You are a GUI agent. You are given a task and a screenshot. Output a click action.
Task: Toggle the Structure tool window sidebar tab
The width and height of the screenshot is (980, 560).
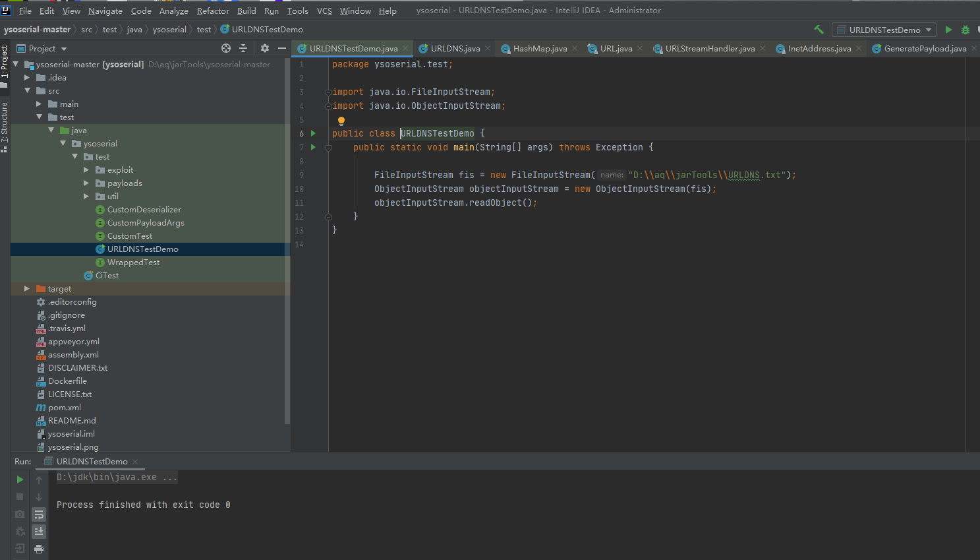(x=5, y=127)
